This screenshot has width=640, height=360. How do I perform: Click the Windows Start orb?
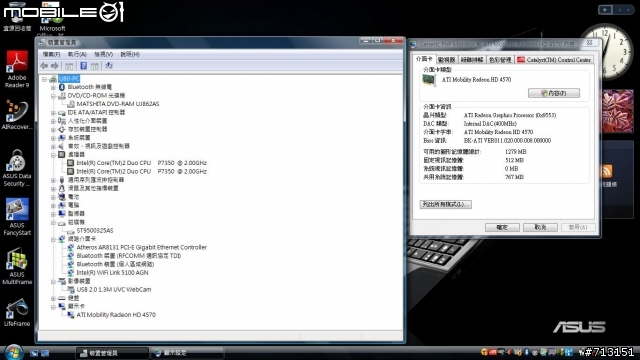13,352
